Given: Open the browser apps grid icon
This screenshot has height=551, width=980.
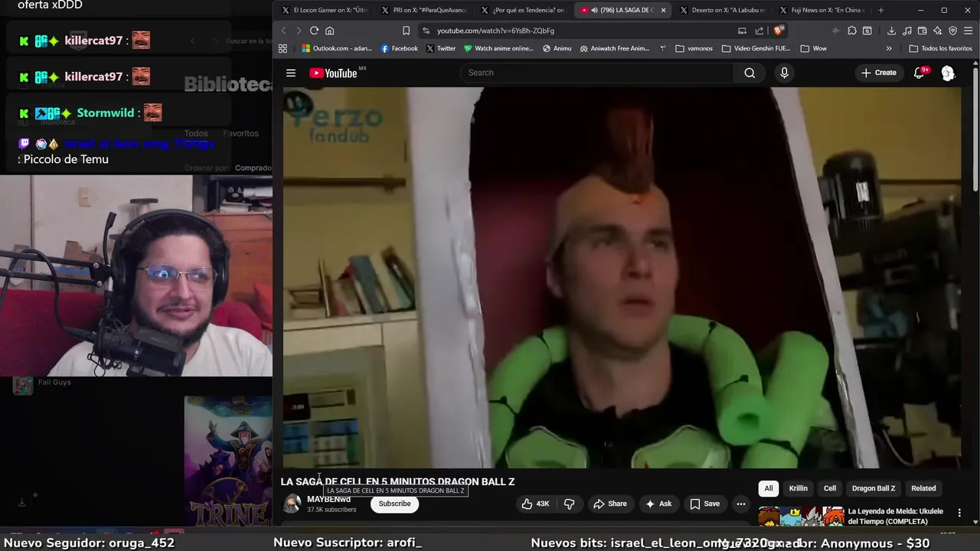Looking at the screenshot, I should coord(283,48).
